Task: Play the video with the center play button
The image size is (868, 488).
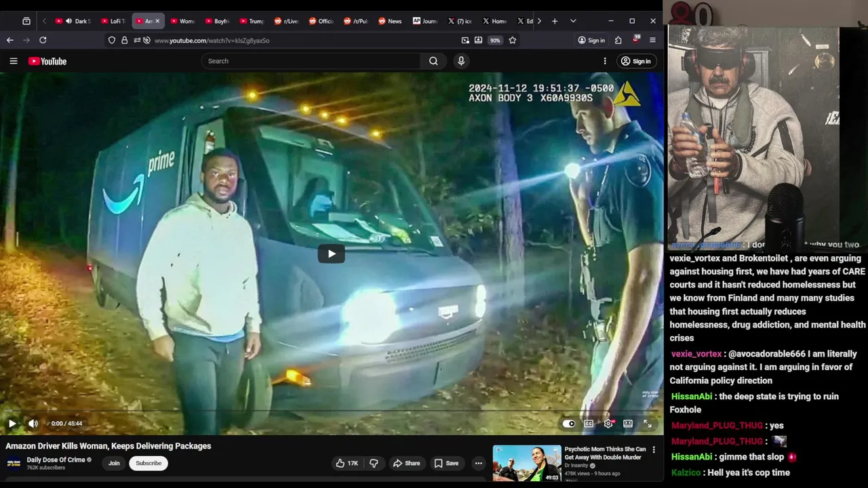Action: click(x=332, y=254)
